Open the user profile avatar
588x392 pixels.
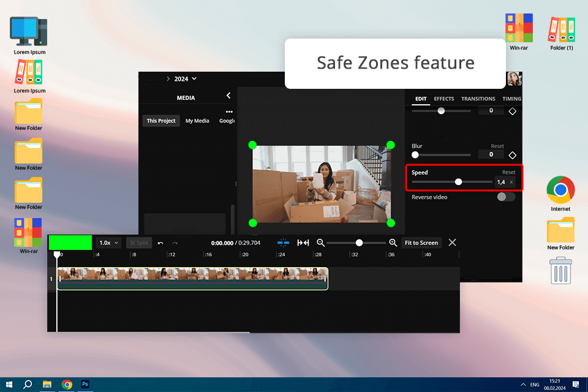[514, 79]
